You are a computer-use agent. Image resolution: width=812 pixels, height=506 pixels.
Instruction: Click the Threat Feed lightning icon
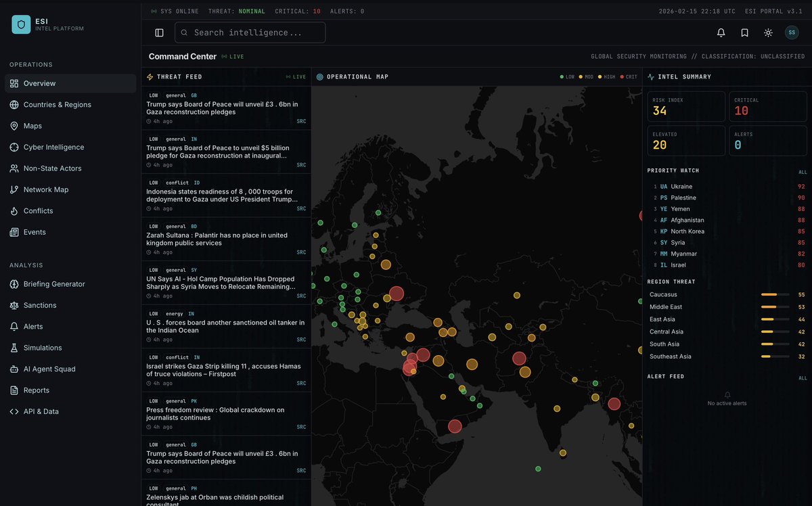(x=150, y=77)
